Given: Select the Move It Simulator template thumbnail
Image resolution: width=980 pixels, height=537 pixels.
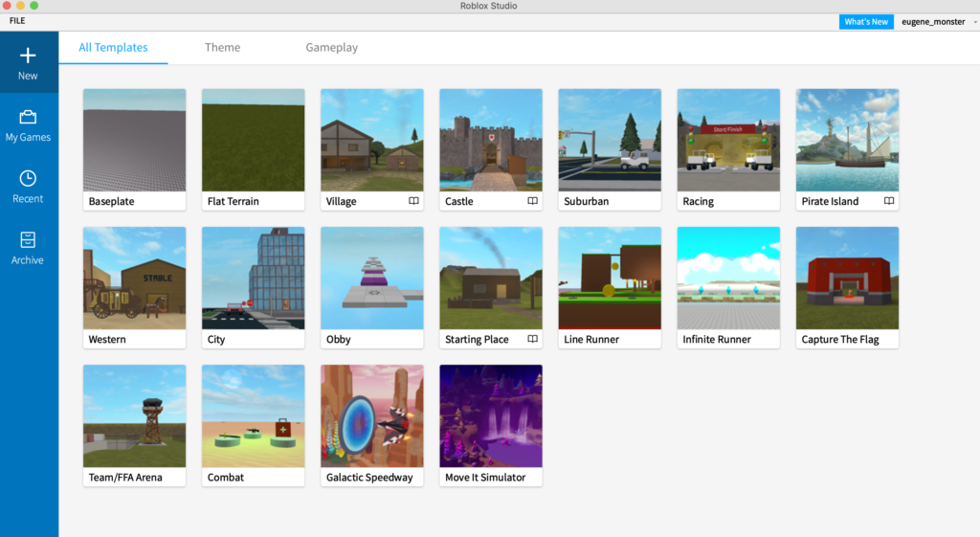Looking at the screenshot, I should coord(491,416).
